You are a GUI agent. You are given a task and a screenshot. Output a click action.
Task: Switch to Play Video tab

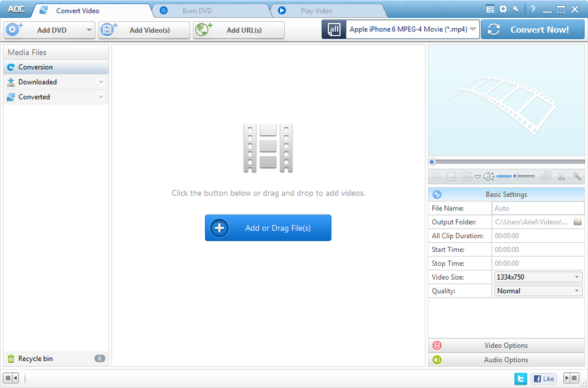click(328, 10)
